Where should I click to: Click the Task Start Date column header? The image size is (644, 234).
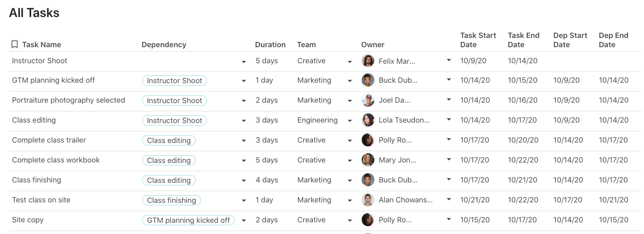(478, 40)
